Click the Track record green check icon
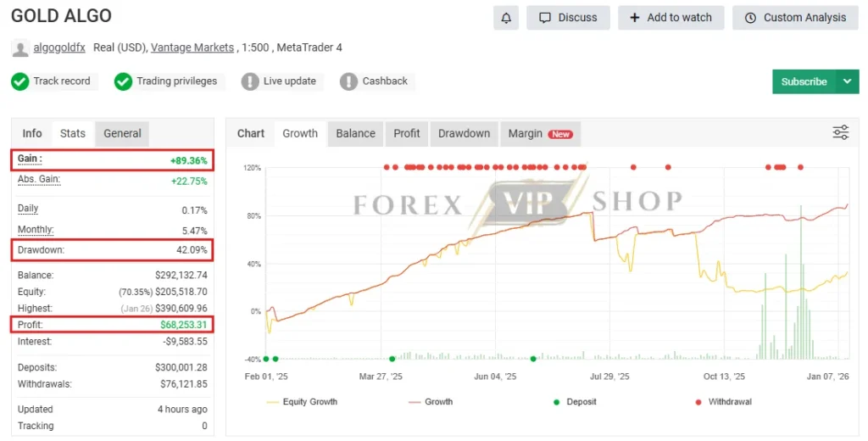Viewport: 868px width, 441px height. click(x=20, y=81)
